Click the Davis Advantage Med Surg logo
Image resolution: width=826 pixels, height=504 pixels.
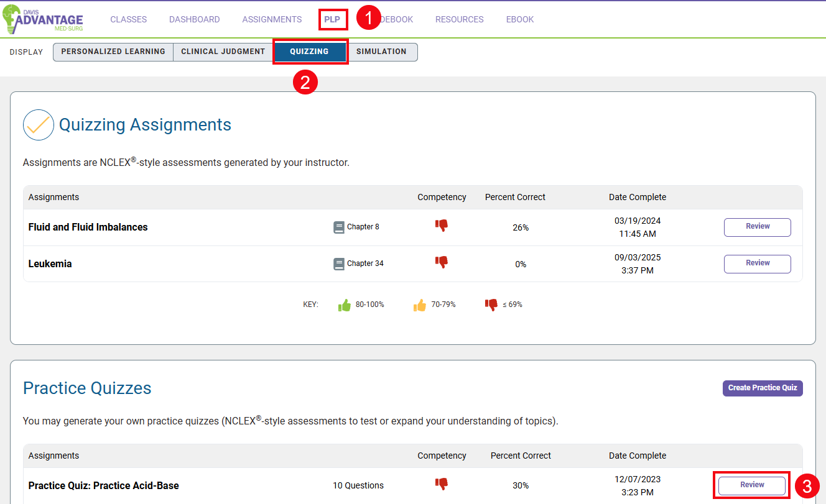[43, 19]
